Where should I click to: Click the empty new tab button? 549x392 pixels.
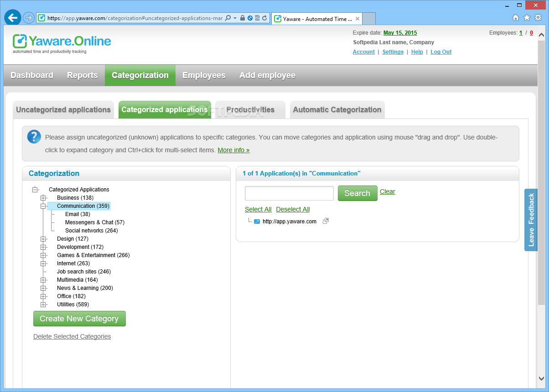(369, 19)
